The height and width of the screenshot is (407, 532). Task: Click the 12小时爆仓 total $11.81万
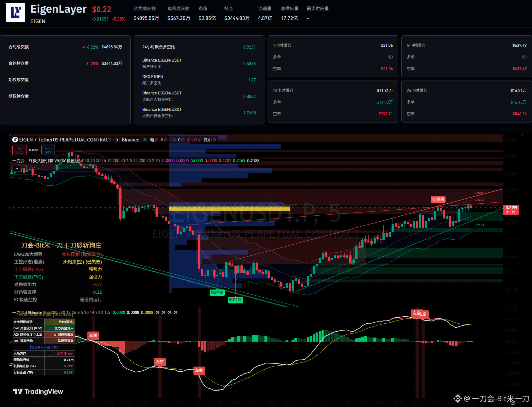[x=385, y=90]
